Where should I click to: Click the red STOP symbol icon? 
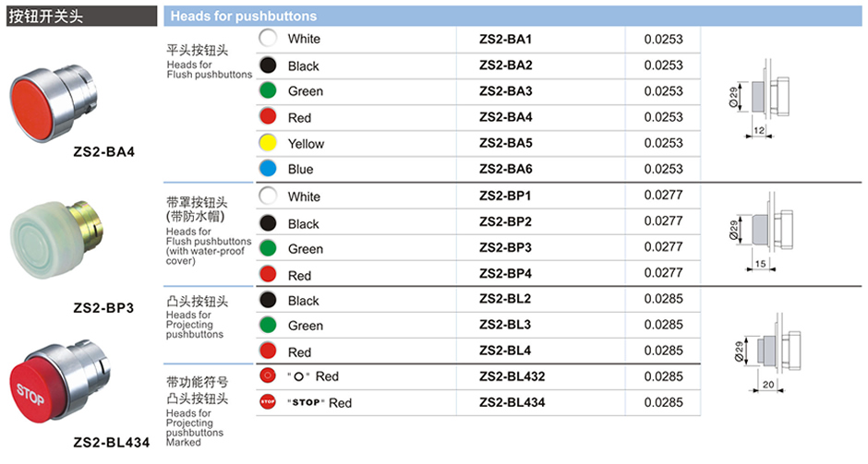(x=268, y=402)
